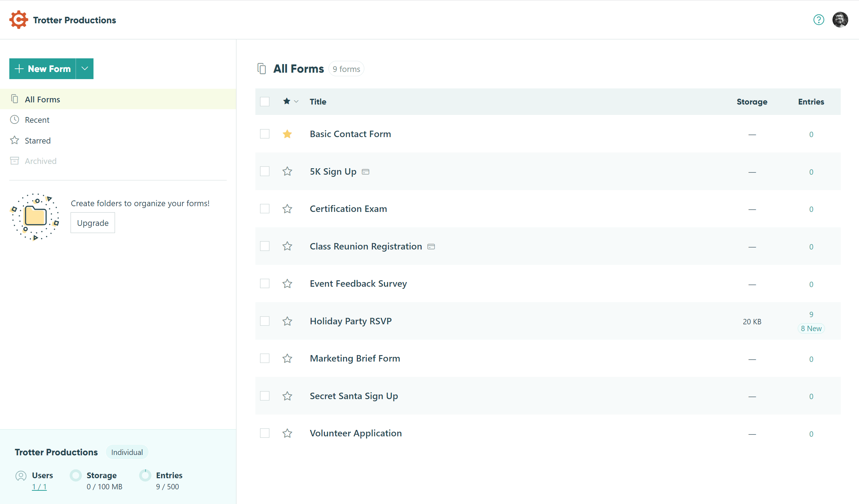Select the checkbox for Holiday Party RSVP
Screen dimensions: 859x504
click(265, 320)
